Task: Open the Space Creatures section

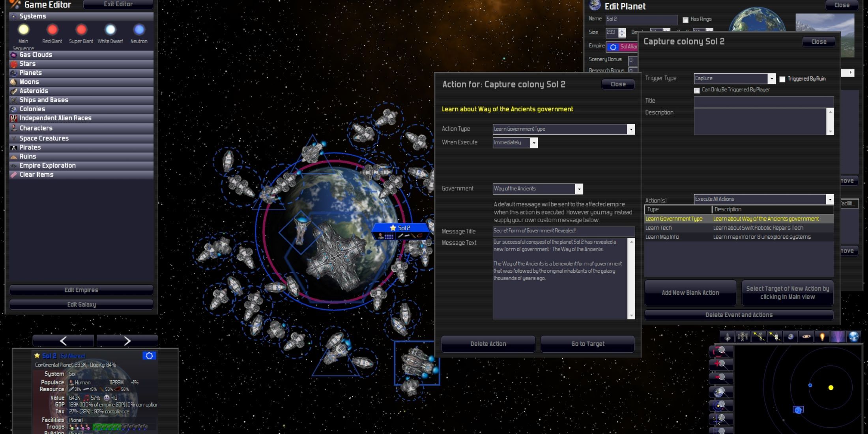Action: tap(81, 138)
